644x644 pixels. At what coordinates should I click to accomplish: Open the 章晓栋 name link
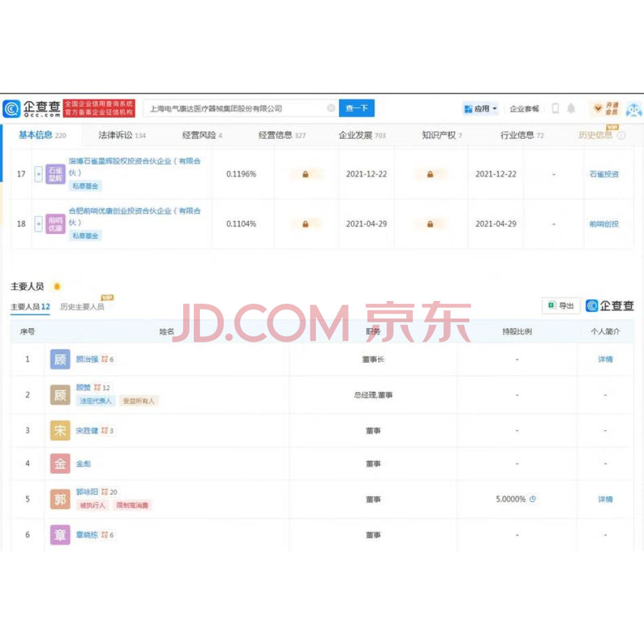(x=87, y=535)
